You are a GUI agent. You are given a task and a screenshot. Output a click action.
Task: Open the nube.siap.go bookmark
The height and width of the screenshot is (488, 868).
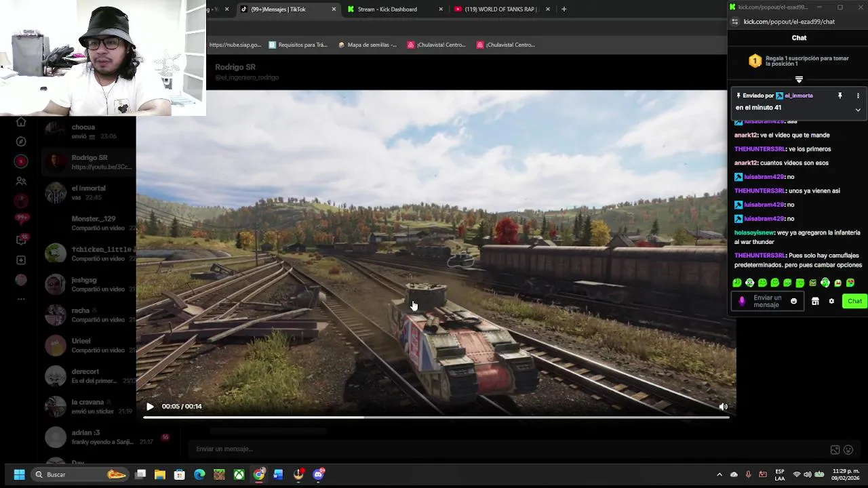click(235, 45)
